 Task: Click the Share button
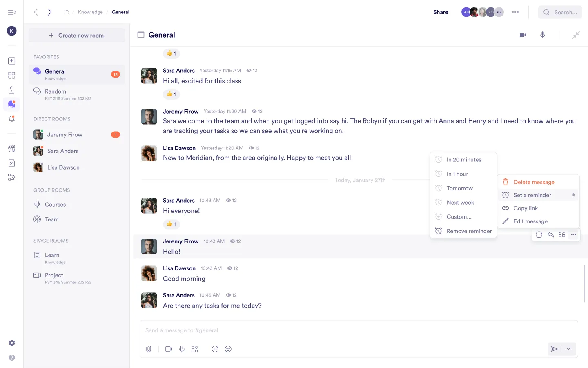pyautogui.click(x=441, y=12)
